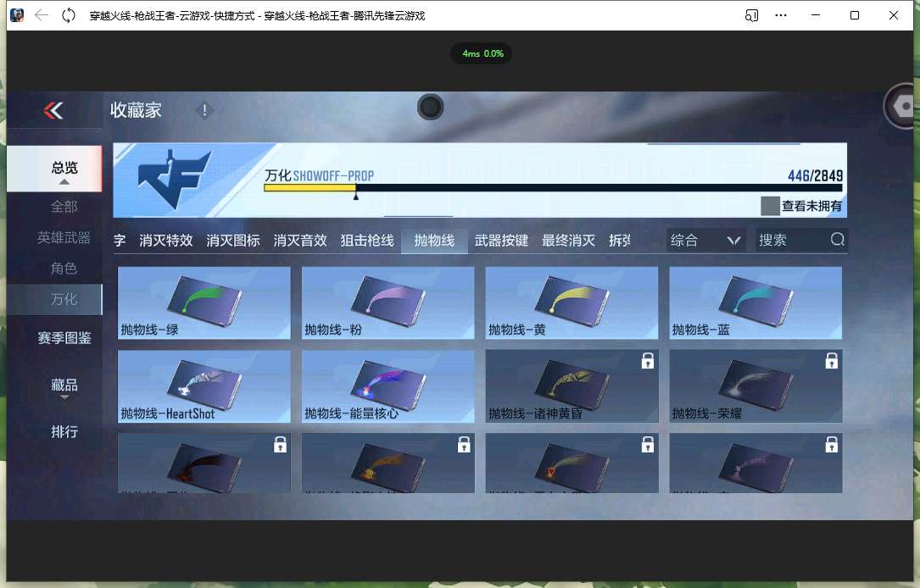The image size is (920, 588).
Task: Click the 万化 SHOWOFF-PROP banner label
Action: point(319,175)
